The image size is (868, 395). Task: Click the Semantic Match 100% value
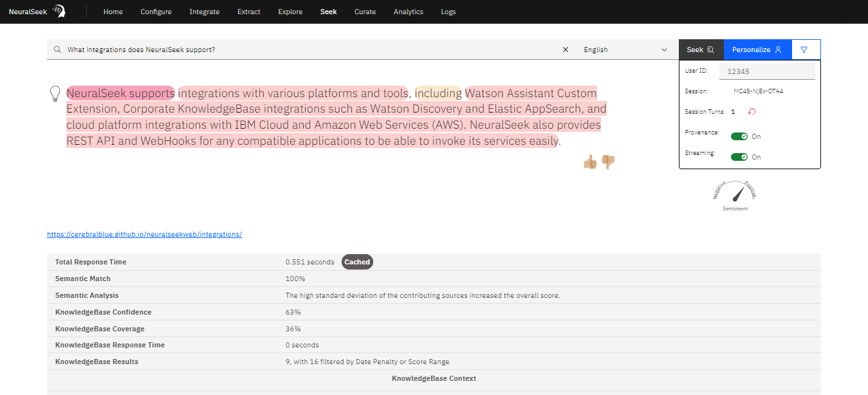click(x=295, y=279)
